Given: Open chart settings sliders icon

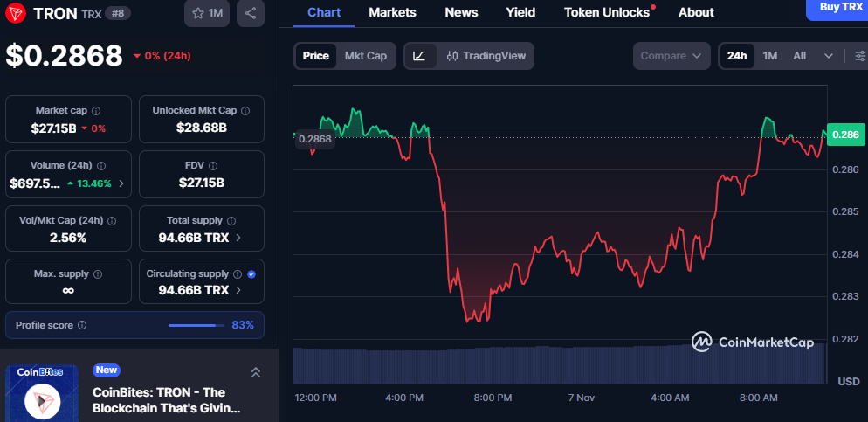Looking at the screenshot, I should (x=860, y=56).
